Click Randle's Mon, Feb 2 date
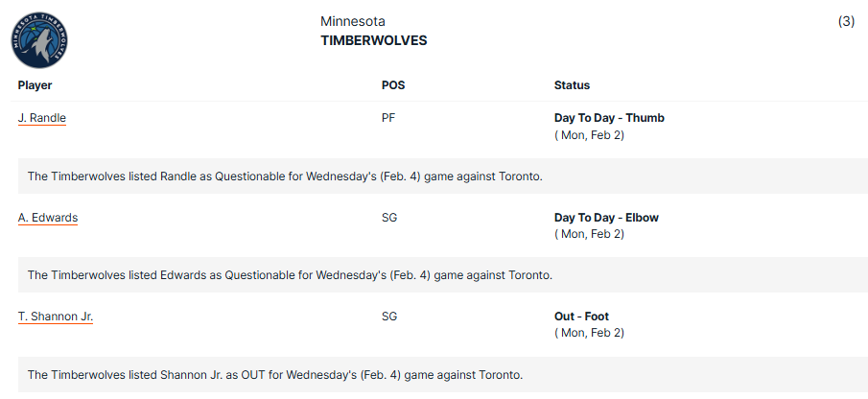Viewport: 868px width, 399px height. click(x=589, y=135)
